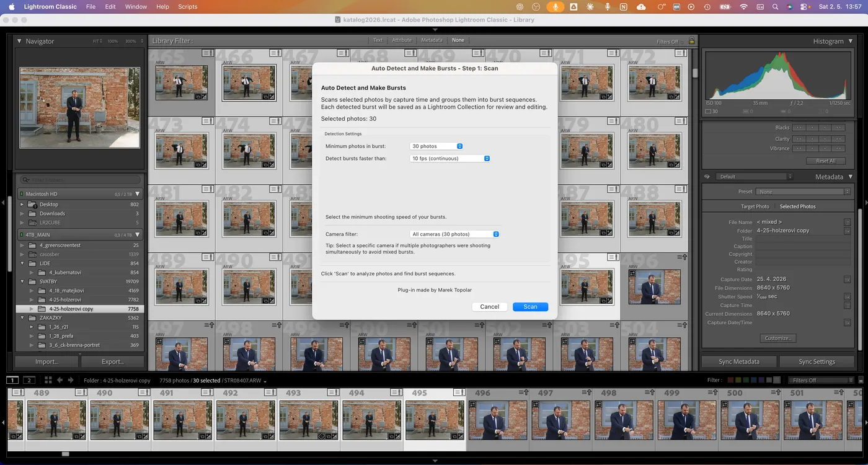This screenshot has height=465, width=868.
Task: Click the Customize button in Metadata
Action: 777,339
